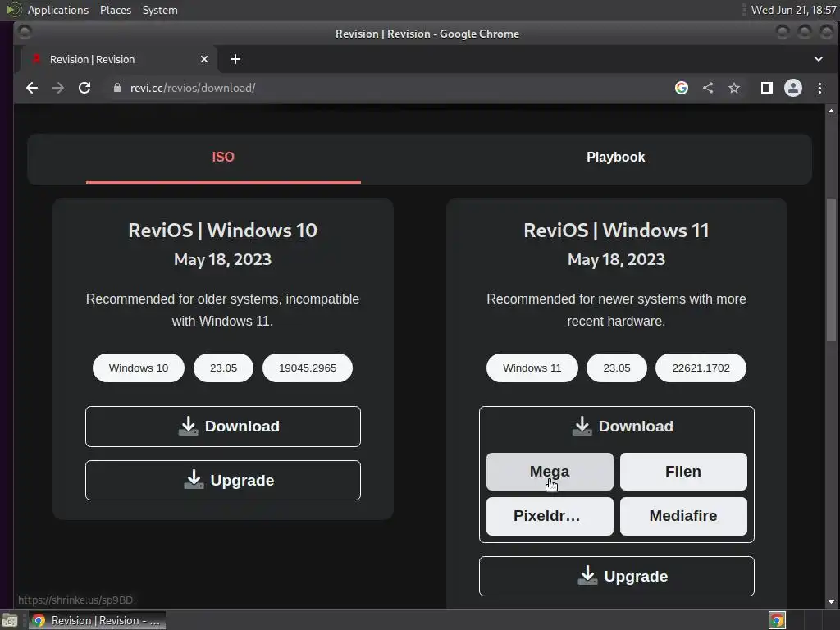This screenshot has width=840, height=630.
Task: Open the Google icon in address bar
Action: click(682, 88)
